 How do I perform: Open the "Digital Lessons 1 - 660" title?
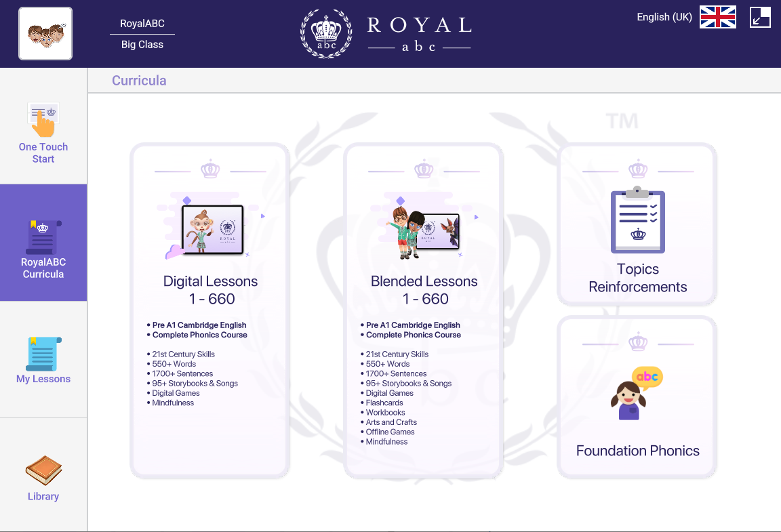[x=211, y=290]
